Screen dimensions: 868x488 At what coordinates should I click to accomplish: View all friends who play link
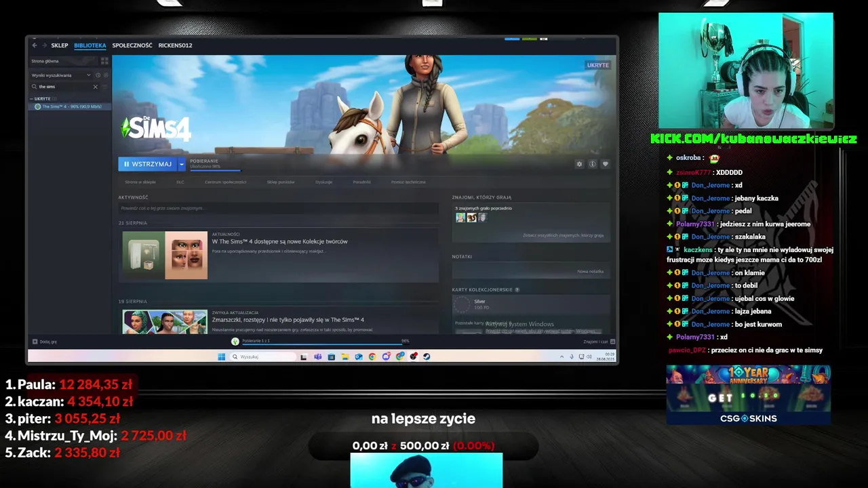[x=563, y=235]
